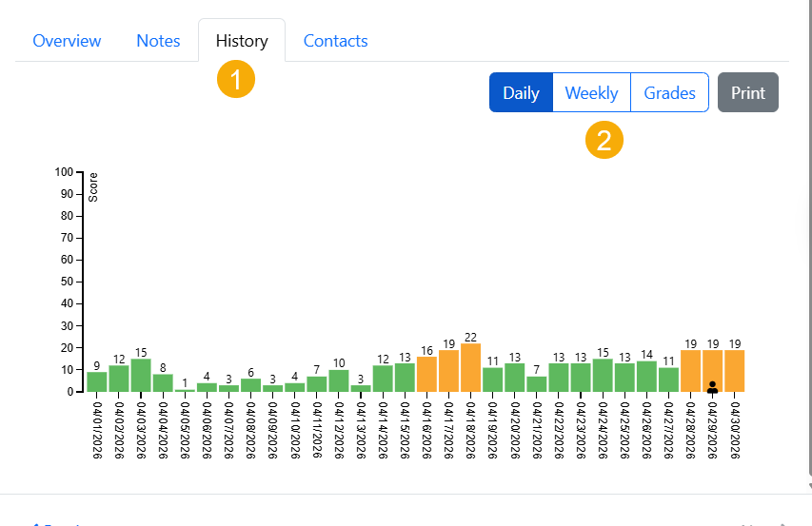Click the green bar for 04/03/2026
The width and height of the screenshot is (812, 526).
pyautogui.click(x=141, y=376)
